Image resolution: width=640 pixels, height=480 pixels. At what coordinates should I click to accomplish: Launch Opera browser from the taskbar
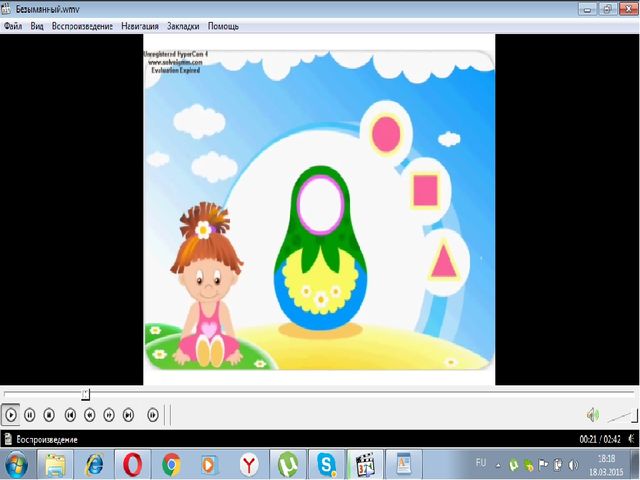pos(133,464)
